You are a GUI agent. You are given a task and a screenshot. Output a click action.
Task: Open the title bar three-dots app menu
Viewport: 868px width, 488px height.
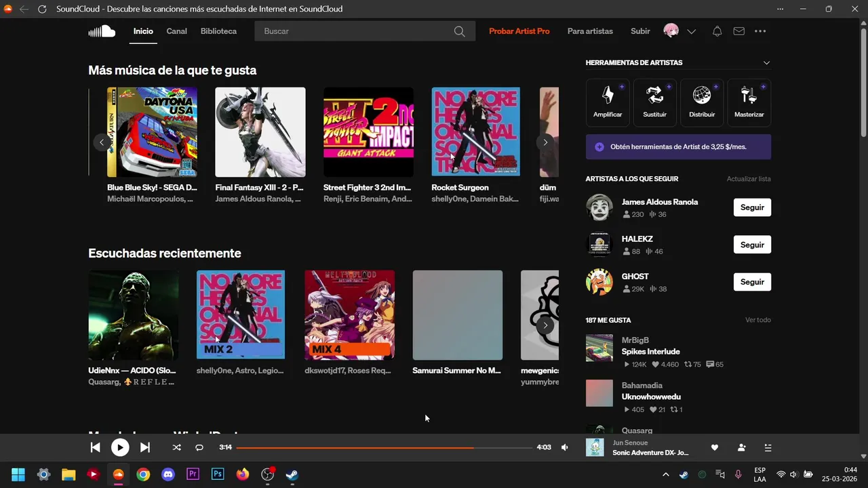(x=780, y=9)
